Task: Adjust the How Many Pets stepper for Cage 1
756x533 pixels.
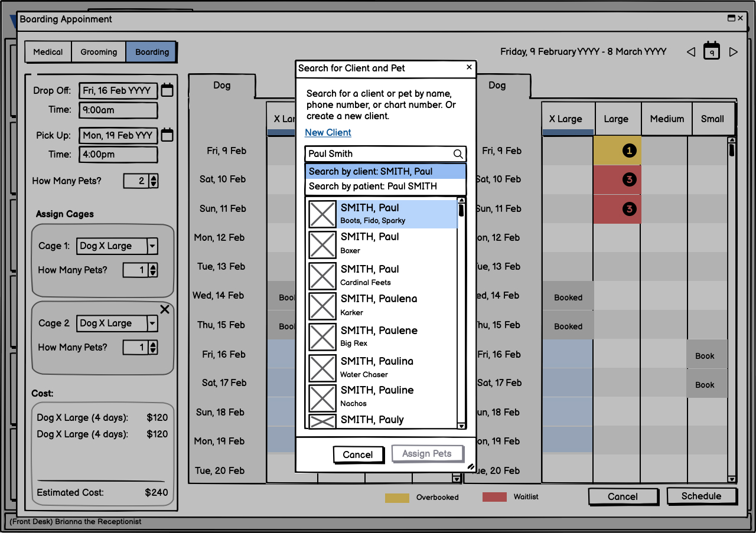Action: [x=153, y=270]
